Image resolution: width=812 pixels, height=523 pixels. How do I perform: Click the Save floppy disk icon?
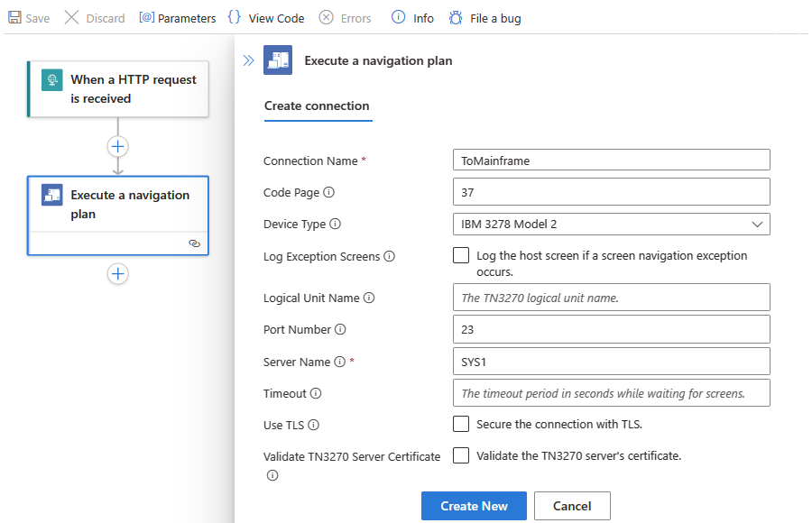pos(14,18)
